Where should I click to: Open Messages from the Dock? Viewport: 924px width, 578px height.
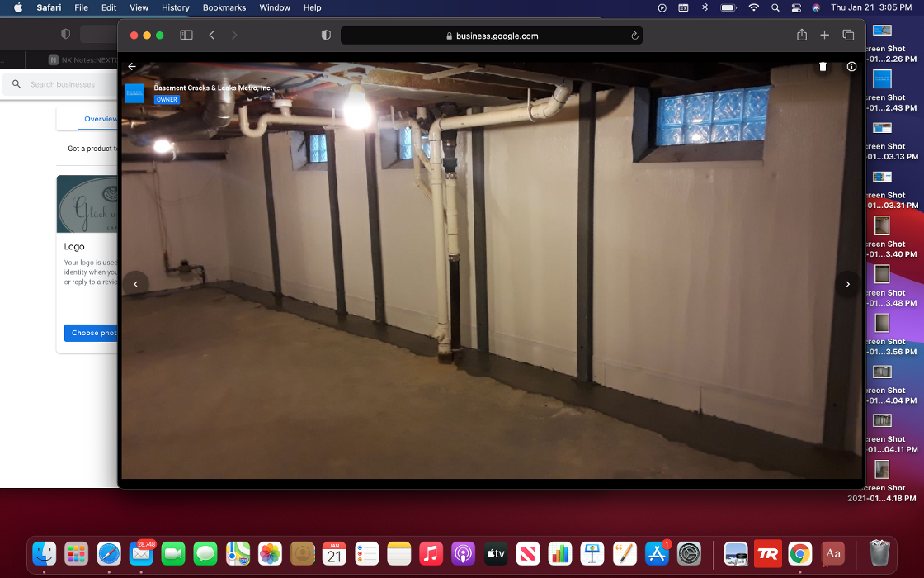(205, 554)
